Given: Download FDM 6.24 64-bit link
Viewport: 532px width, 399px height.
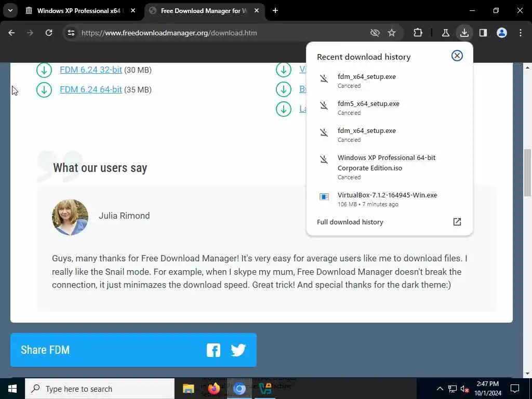Looking at the screenshot, I should [90, 89].
